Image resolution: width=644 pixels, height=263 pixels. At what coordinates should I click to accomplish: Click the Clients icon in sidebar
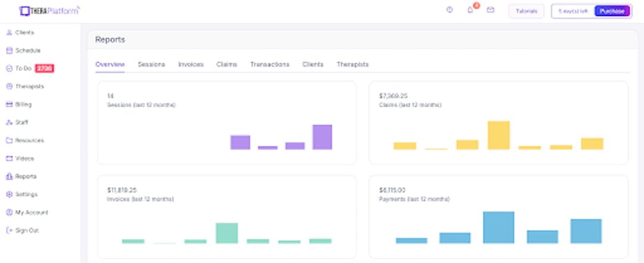click(9, 33)
